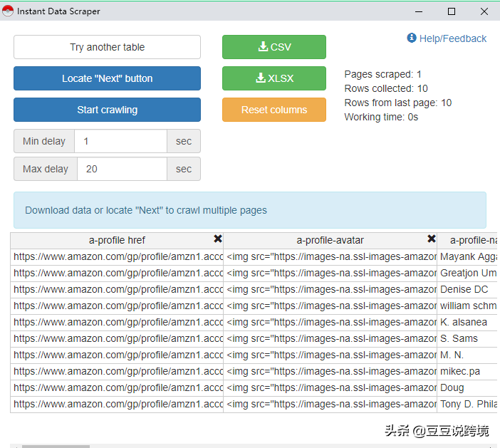Click the Doug name cell
Screen dimensions: 500x448
tap(467, 388)
